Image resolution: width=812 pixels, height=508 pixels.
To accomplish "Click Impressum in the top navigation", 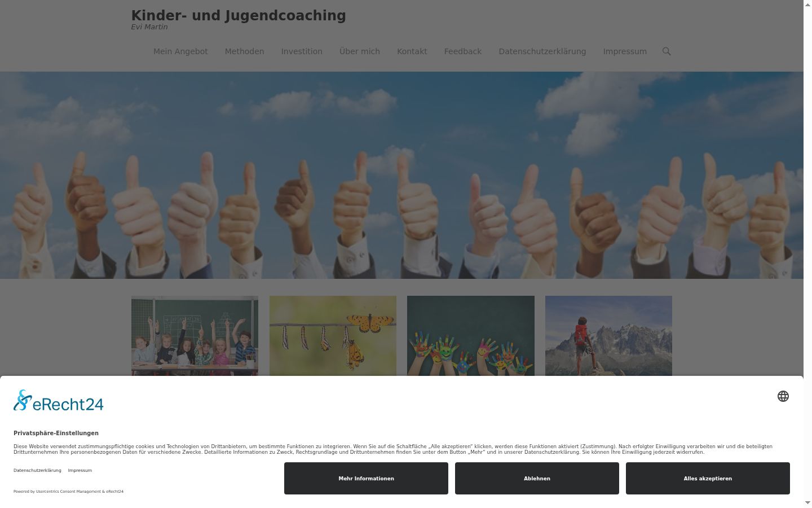I will 625,51.
